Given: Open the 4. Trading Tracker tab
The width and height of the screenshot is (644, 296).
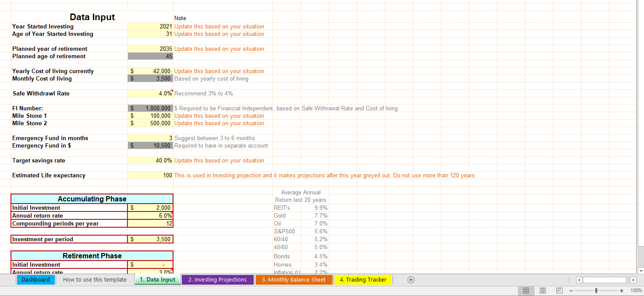Looking at the screenshot, I should coord(363,280).
